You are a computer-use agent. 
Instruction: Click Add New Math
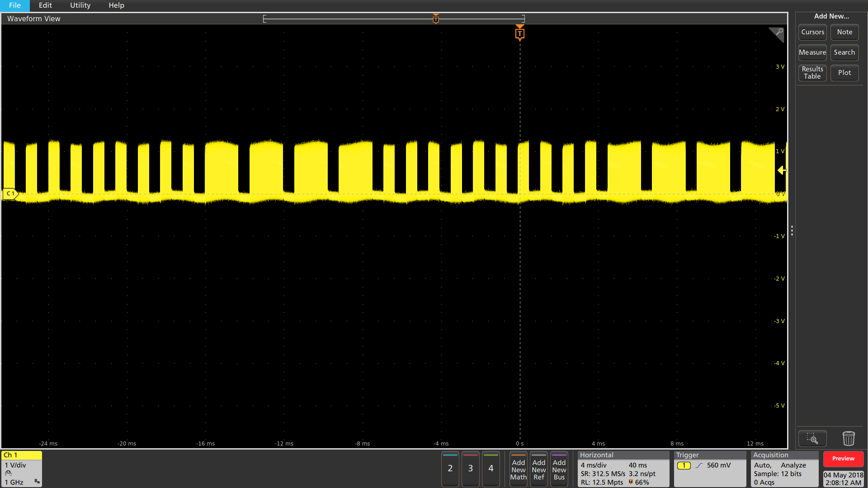point(519,469)
